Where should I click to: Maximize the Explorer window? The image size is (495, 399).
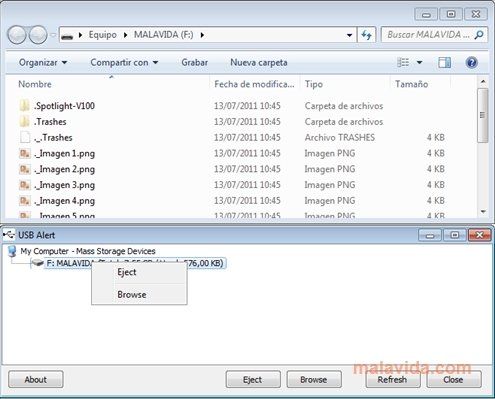pyautogui.click(x=451, y=14)
